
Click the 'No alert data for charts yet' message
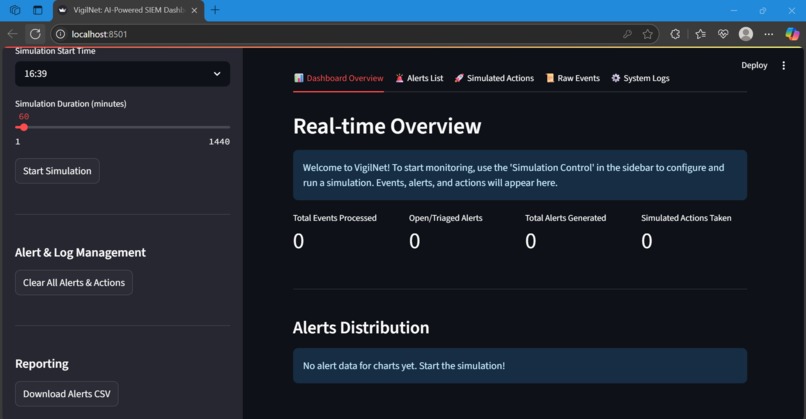pyautogui.click(x=520, y=366)
